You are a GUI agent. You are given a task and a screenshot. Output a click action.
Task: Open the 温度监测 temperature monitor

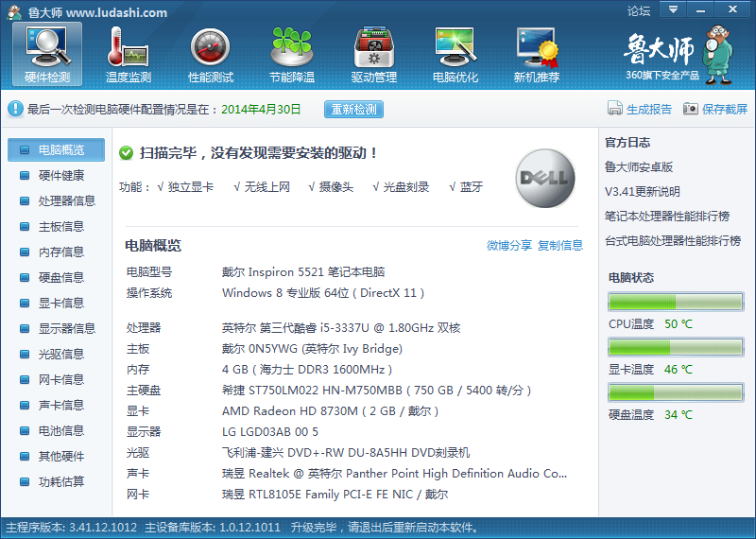[x=129, y=54]
